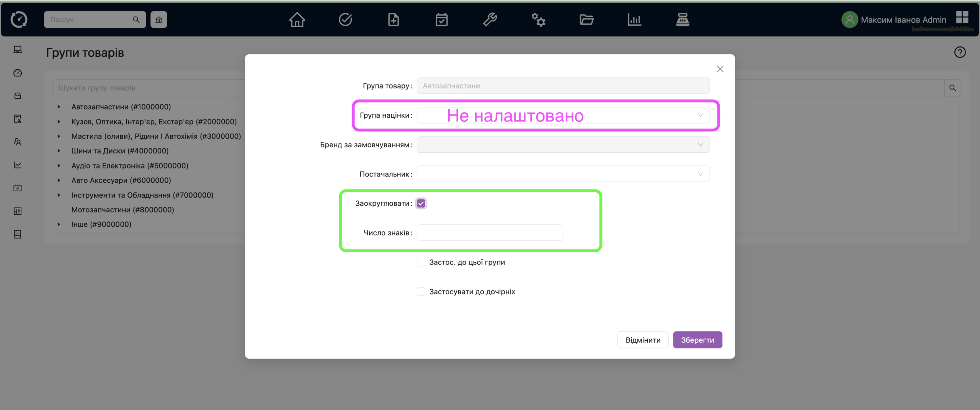
Task: Select Мотозапчастини (#8000000) group
Action: pyautogui.click(x=122, y=210)
